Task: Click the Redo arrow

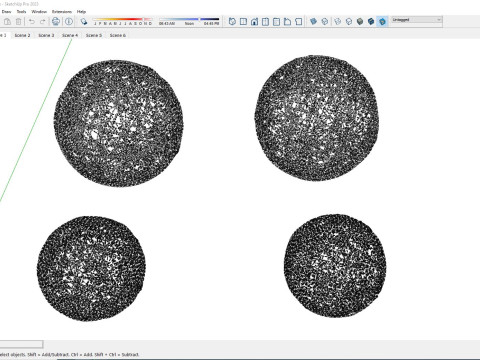Action: point(43,22)
